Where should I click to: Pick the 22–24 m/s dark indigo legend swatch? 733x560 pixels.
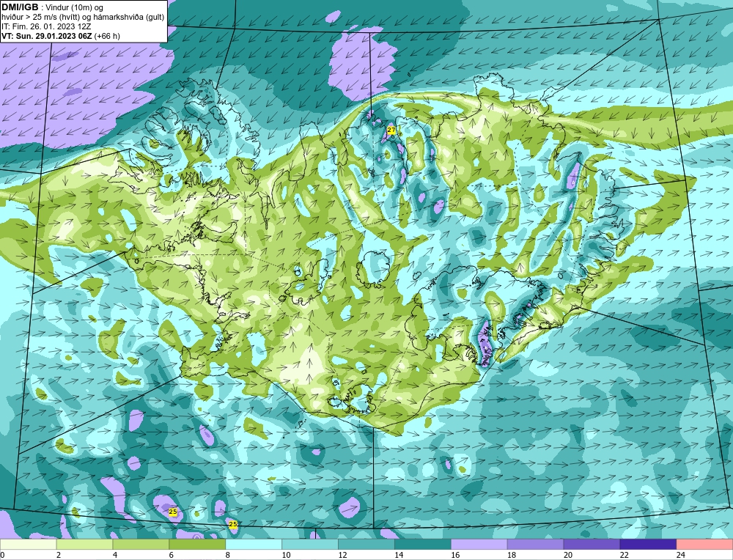click(648, 545)
